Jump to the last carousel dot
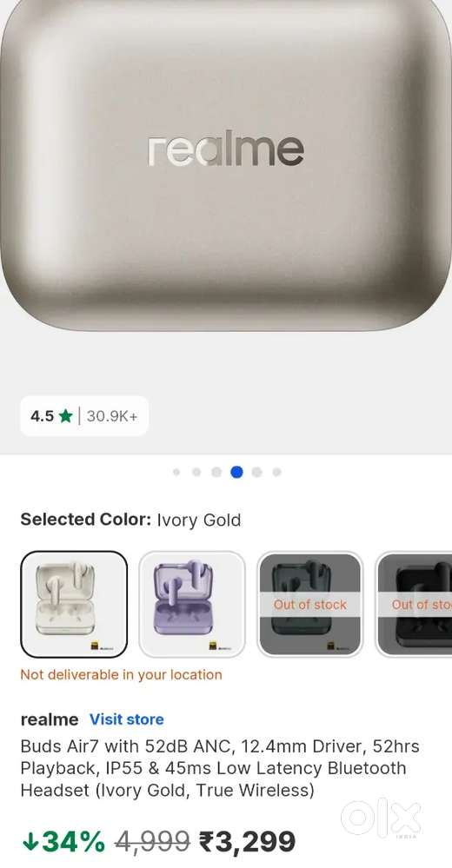452x868 pixels. point(276,472)
